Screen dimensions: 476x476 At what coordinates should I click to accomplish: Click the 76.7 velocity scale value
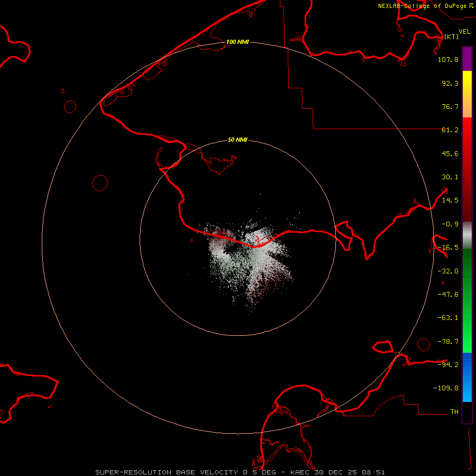click(x=450, y=106)
